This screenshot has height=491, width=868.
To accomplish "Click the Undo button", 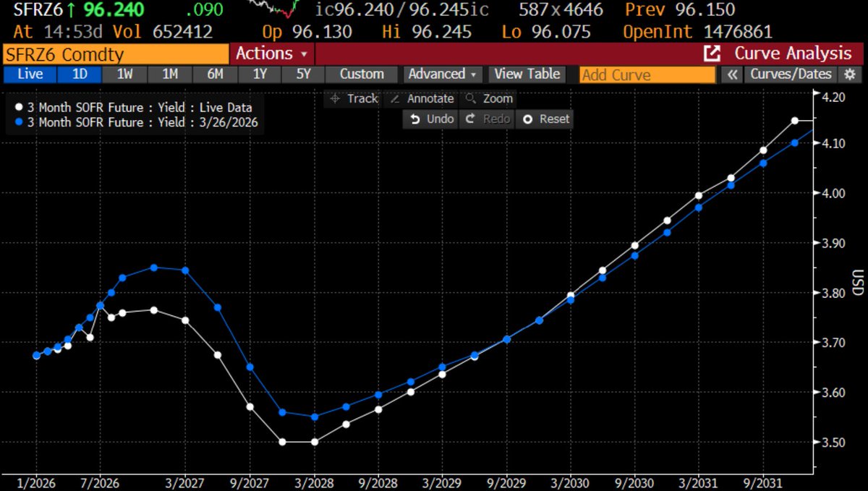I will click(x=432, y=119).
